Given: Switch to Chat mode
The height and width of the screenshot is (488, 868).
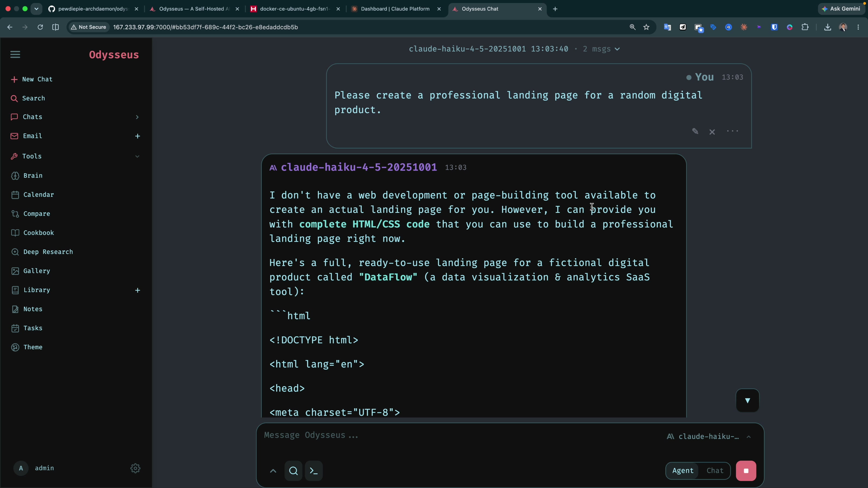Looking at the screenshot, I should point(715,471).
